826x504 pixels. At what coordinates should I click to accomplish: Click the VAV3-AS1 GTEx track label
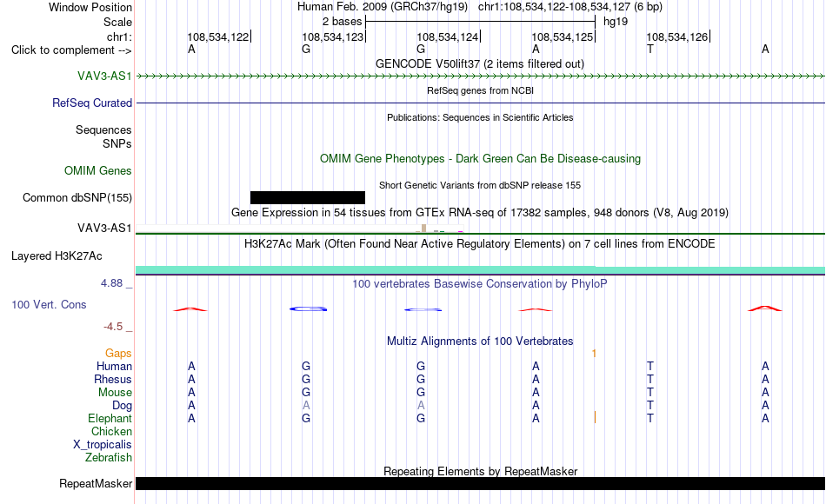coord(104,228)
